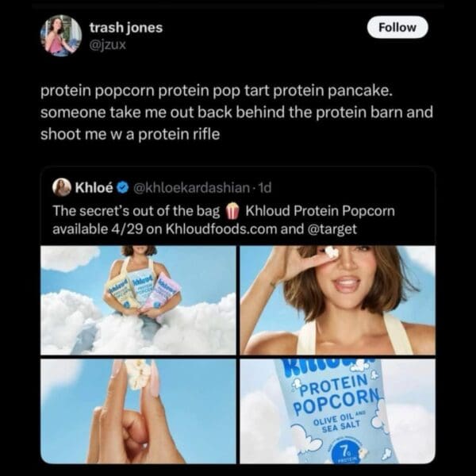
Task: Click the 7g protein badge on popcorn bag
Action: pos(346,453)
